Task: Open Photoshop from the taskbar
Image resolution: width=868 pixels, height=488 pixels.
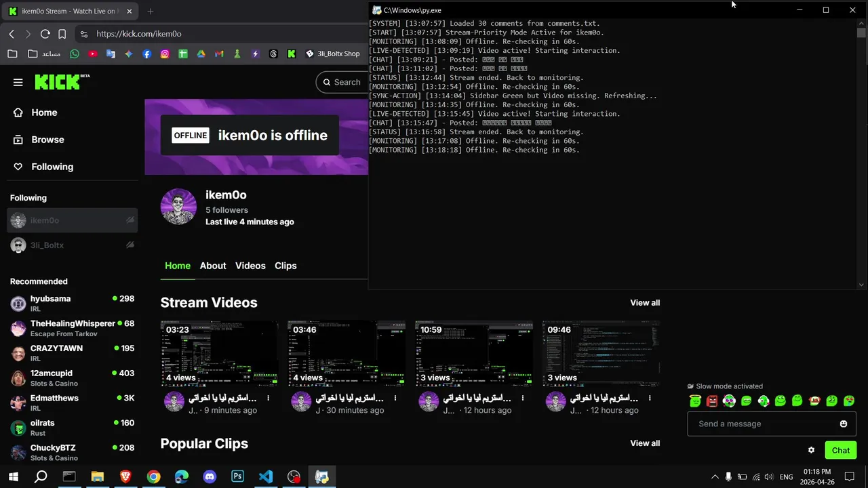Action: point(237,476)
